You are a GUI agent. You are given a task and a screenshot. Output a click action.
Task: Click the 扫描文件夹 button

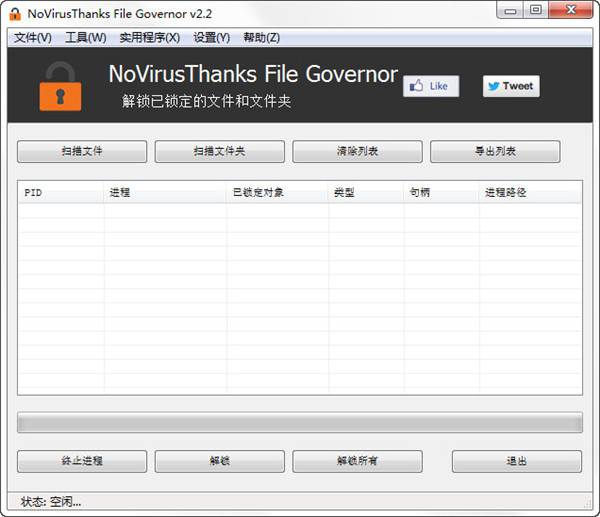(220, 152)
